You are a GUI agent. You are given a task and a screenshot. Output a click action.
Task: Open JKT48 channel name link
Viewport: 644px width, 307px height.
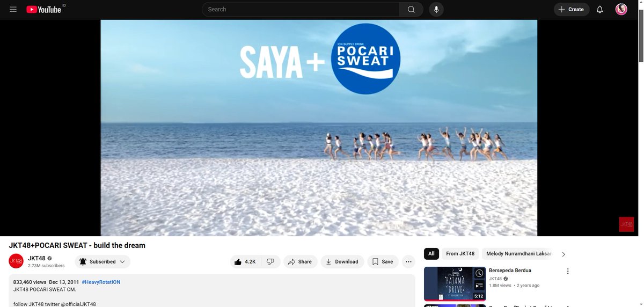coord(36,258)
